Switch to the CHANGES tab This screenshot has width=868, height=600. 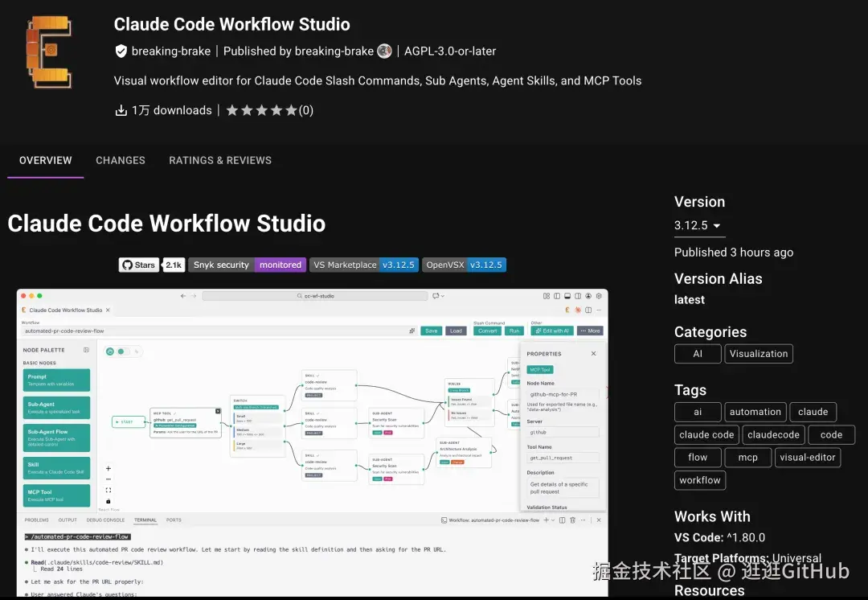120,160
